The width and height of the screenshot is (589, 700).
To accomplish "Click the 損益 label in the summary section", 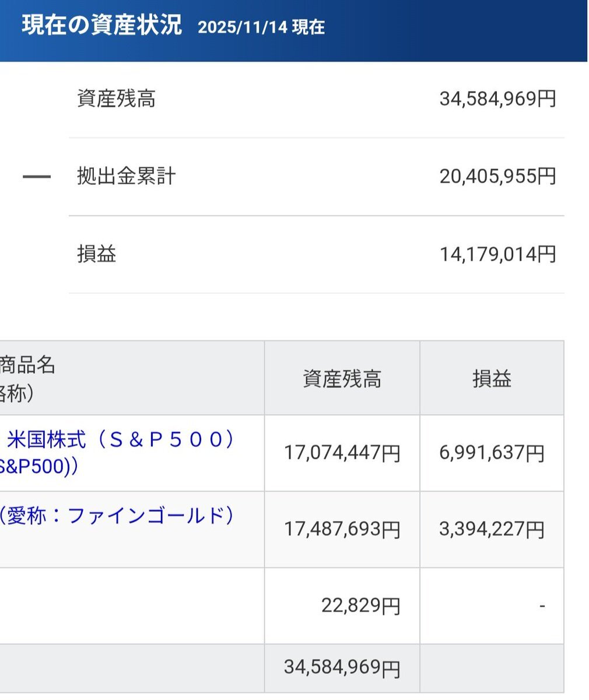I will (x=97, y=254).
